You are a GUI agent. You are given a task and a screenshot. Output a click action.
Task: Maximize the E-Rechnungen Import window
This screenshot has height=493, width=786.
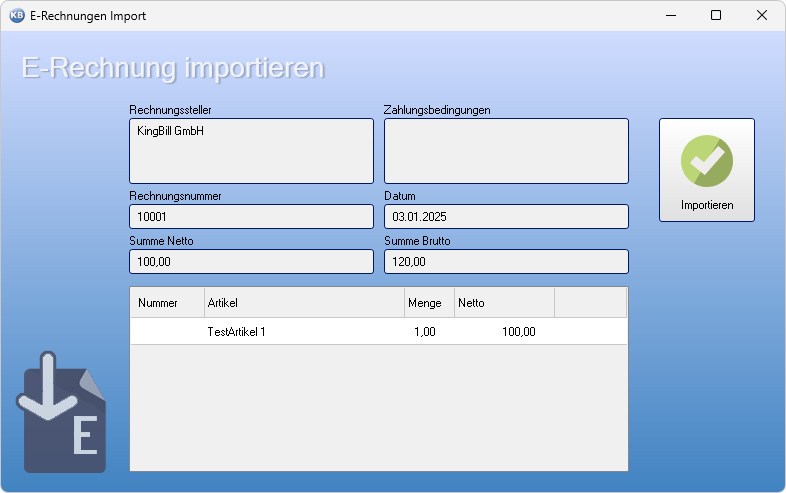pos(716,16)
